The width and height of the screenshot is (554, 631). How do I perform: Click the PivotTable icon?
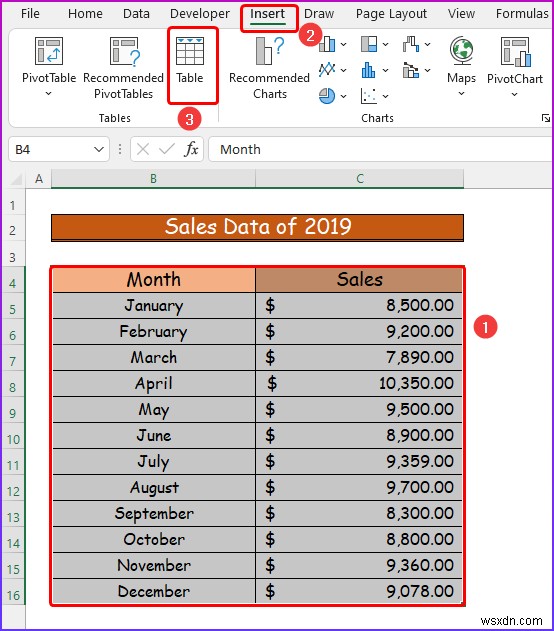tap(49, 51)
